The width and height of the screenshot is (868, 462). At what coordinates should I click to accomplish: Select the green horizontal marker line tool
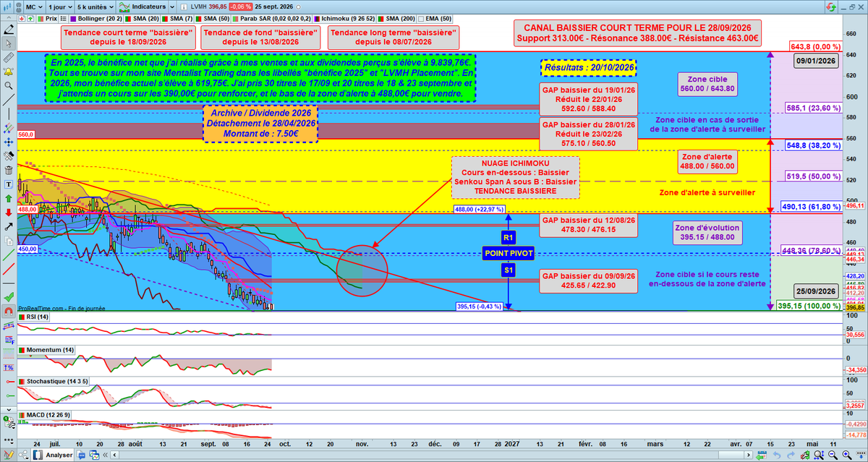click(x=10, y=395)
